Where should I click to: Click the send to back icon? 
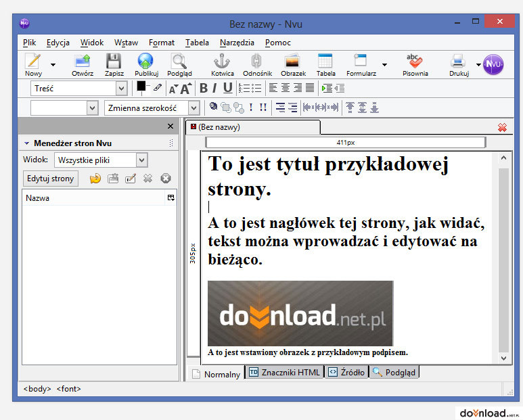pos(238,108)
